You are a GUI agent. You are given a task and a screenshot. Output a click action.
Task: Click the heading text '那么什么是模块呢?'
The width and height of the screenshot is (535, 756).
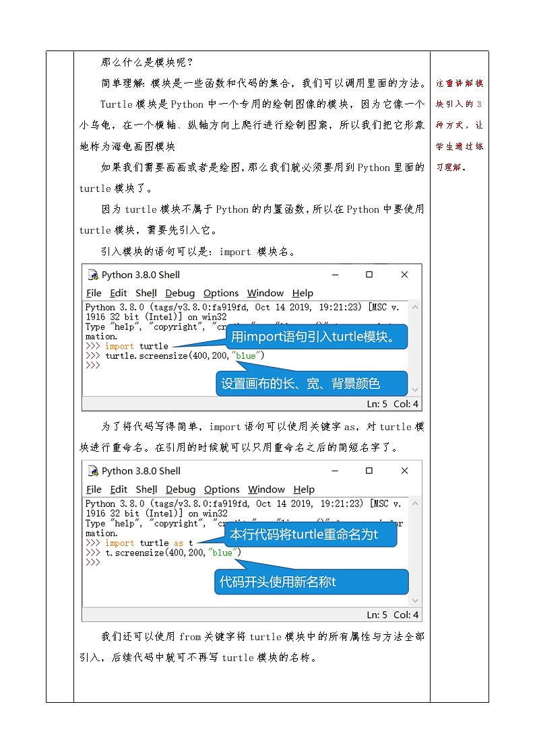coord(147,62)
